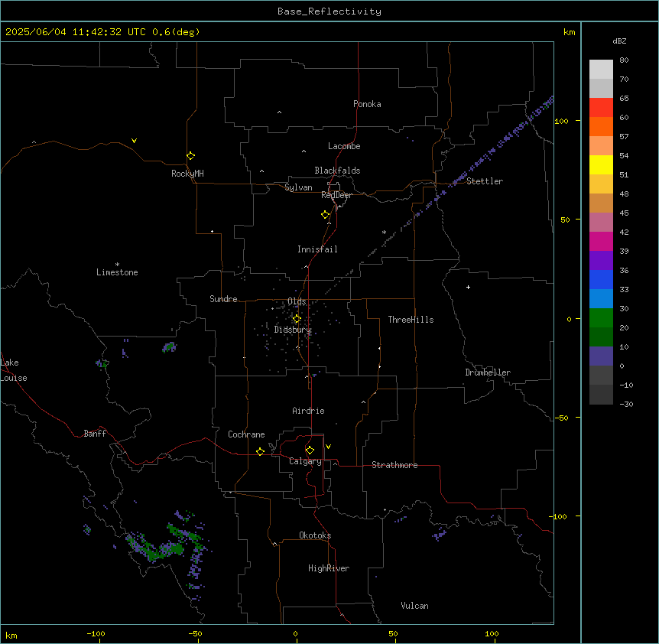Click the ThreeHills town label

coord(411,320)
